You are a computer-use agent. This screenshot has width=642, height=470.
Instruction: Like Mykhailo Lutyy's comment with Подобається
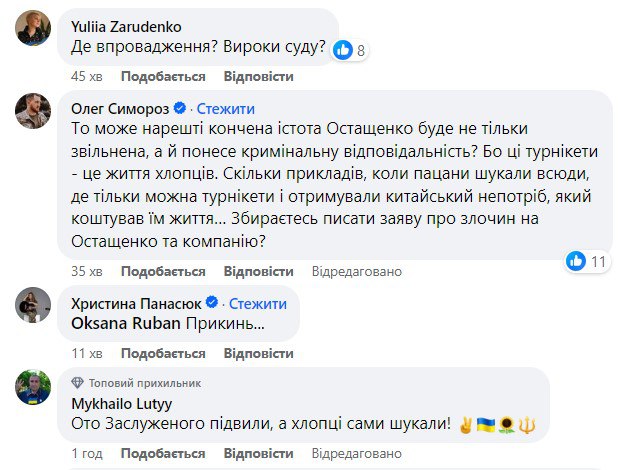163,453
